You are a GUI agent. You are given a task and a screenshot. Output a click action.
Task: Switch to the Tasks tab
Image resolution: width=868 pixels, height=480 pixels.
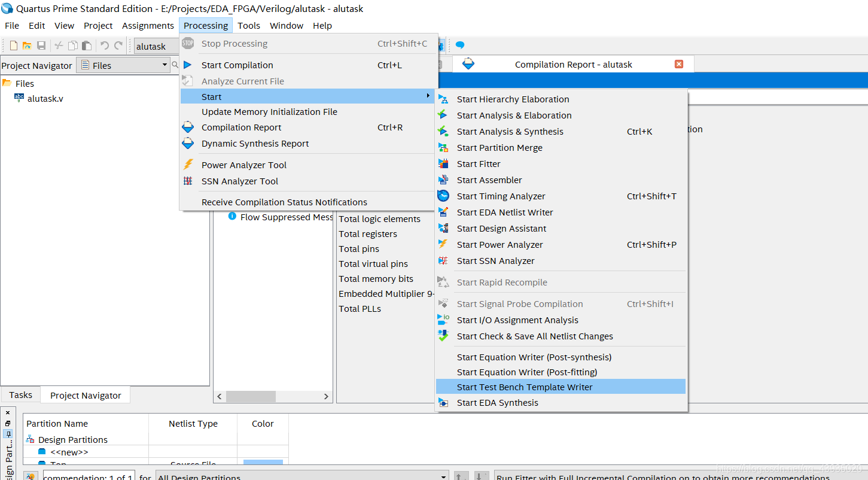(20, 394)
